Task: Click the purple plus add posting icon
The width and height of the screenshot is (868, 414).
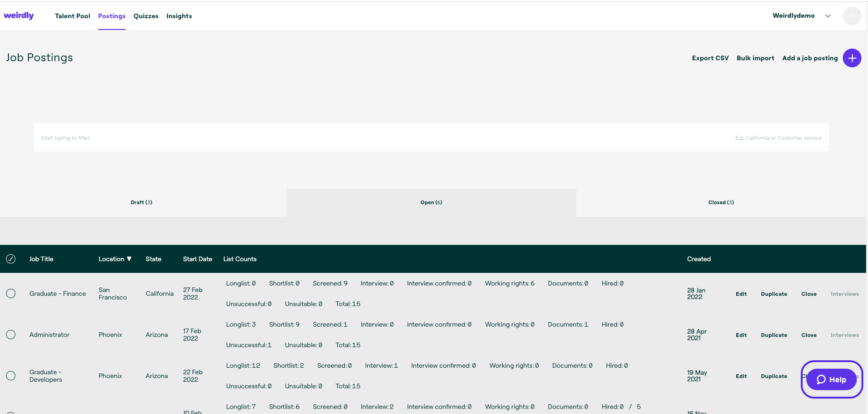Action: (852, 58)
